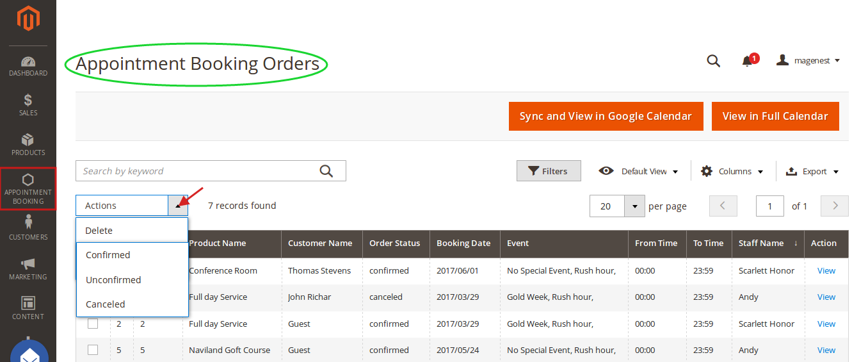Click Sync and View in Google Calendar
The image size is (868, 362).
pos(606,117)
